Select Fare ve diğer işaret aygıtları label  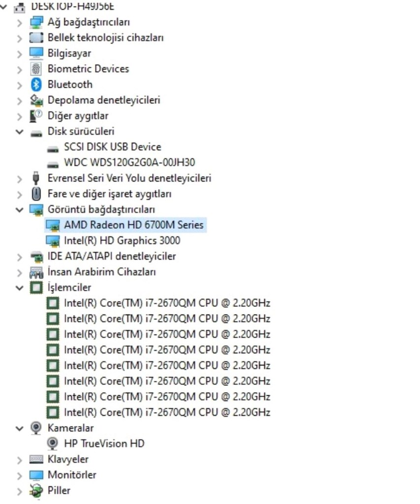pos(110,194)
